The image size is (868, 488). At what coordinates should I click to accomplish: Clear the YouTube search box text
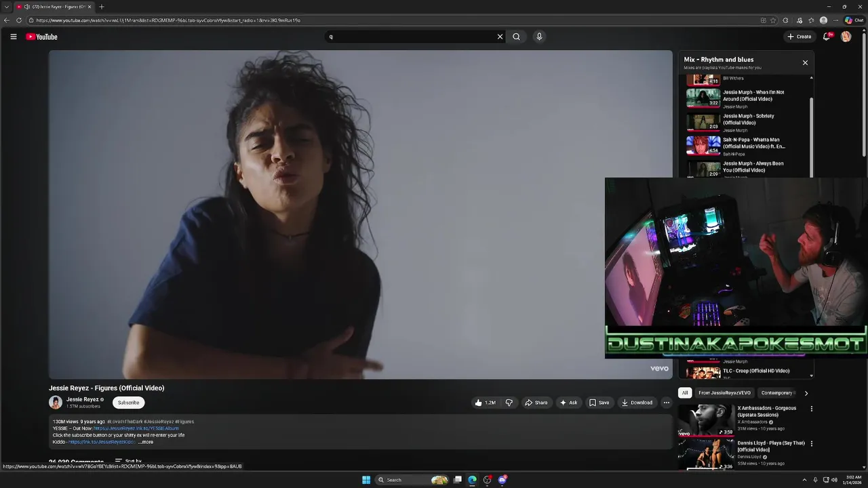pos(500,37)
